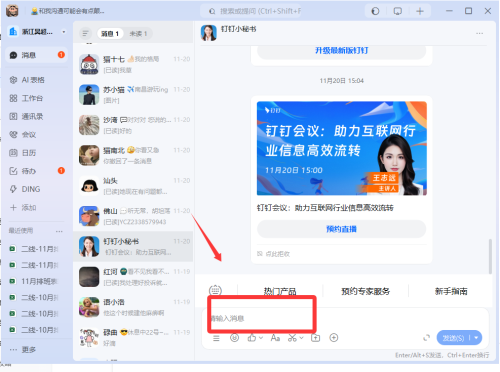The width and height of the screenshot is (500, 372).
Task: Click the half-circle icon beside the search box
Action: (x=375, y=11)
